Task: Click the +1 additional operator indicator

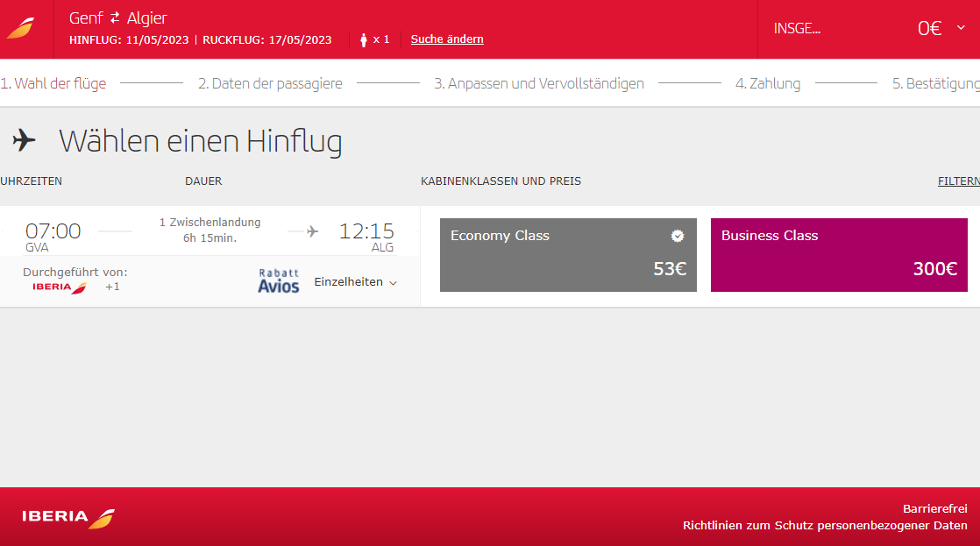Action: pyautogui.click(x=112, y=287)
